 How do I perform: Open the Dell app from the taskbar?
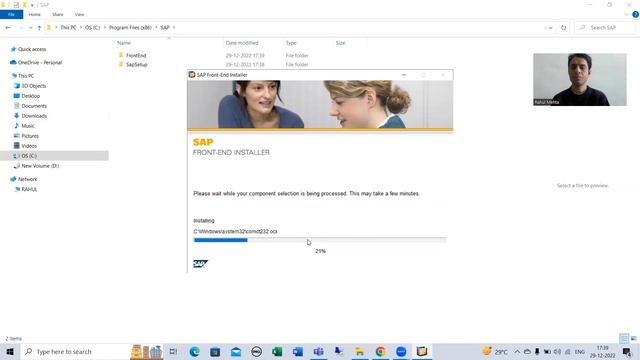[x=256, y=351]
